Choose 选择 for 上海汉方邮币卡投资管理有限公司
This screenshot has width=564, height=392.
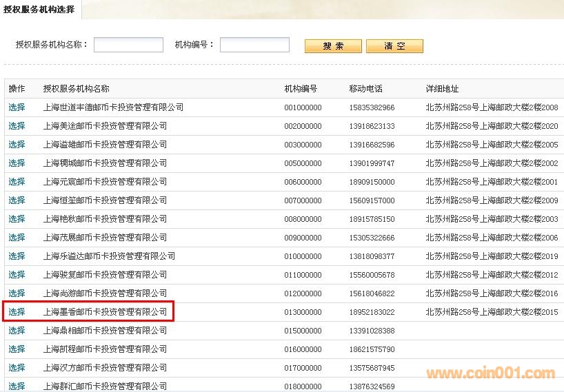tap(17, 368)
